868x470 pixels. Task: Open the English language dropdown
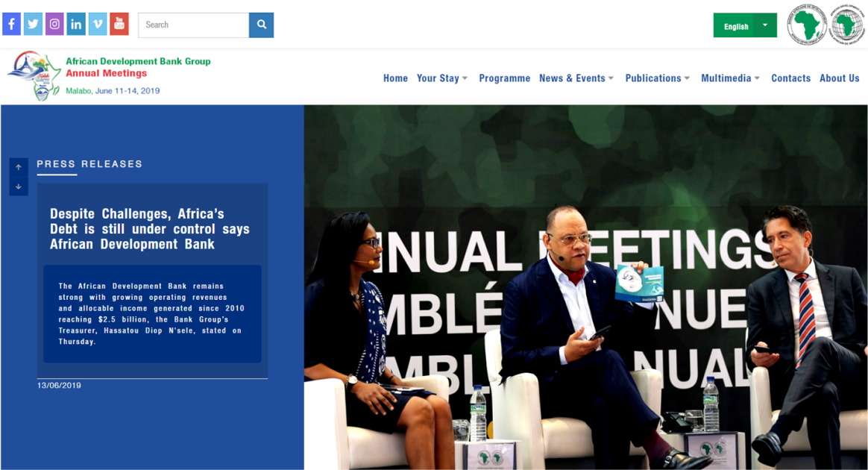tap(744, 25)
